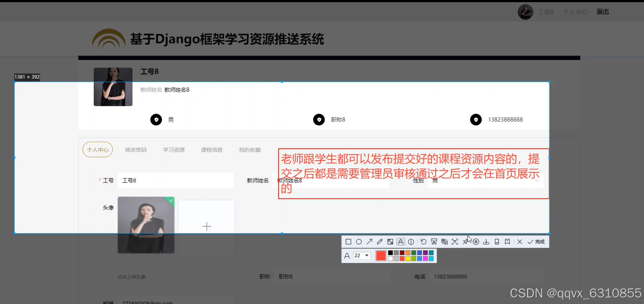The height and width of the screenshot is (304, 644).
Task: Switch to the 我的收藏 tab
Action: click(250, 150)
